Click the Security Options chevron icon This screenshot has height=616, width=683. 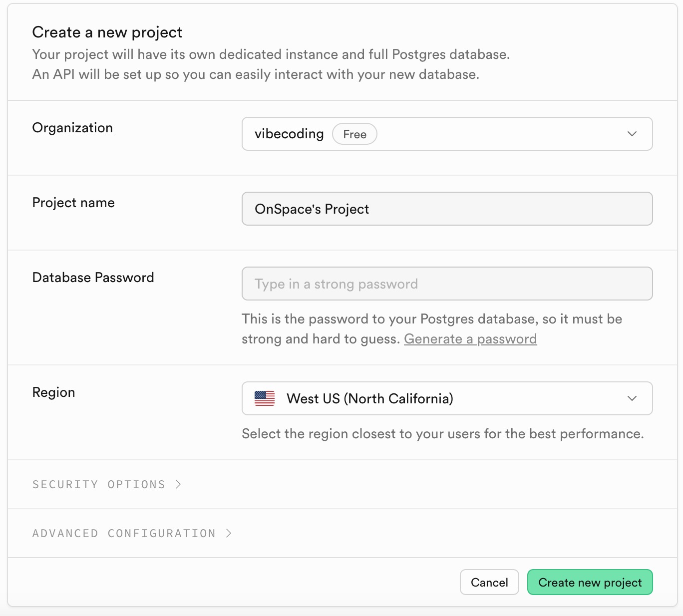pyautogui.click(x=178, y=484)
